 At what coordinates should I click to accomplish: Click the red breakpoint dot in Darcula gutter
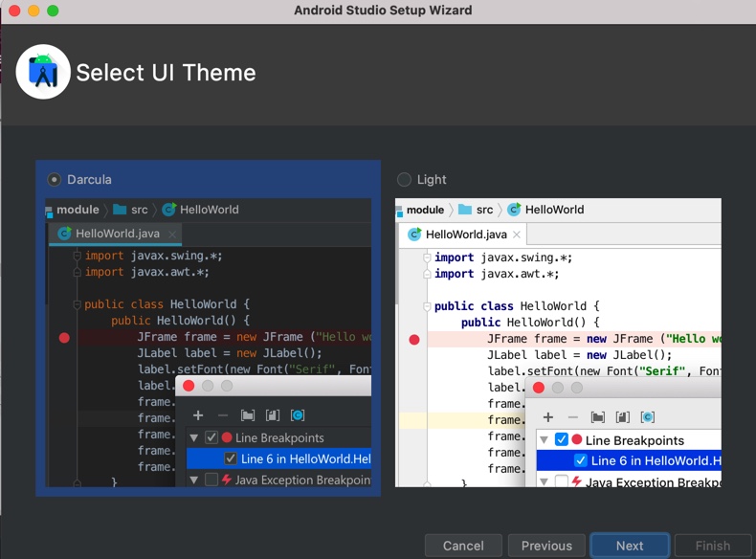[x=64, y=338]
